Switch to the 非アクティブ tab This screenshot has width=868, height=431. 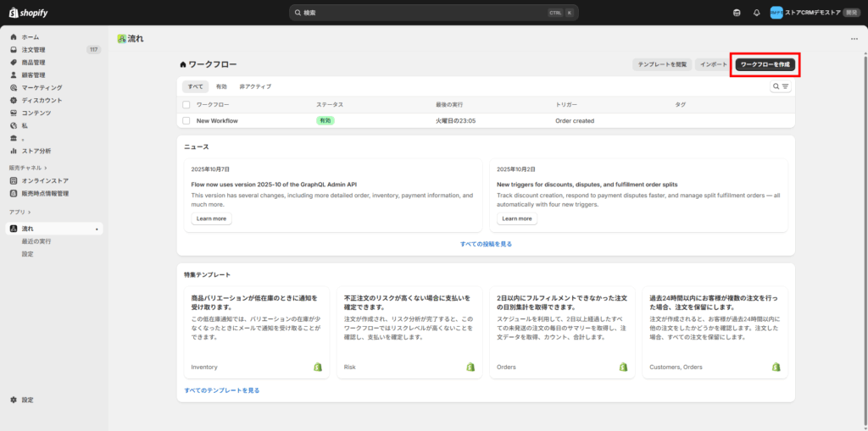point(255,86)
